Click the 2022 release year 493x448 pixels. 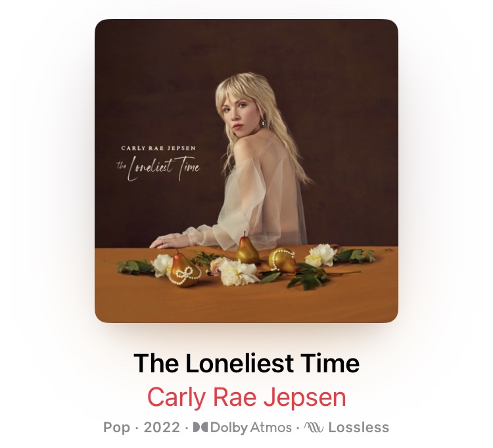click(x=162, y=427)
